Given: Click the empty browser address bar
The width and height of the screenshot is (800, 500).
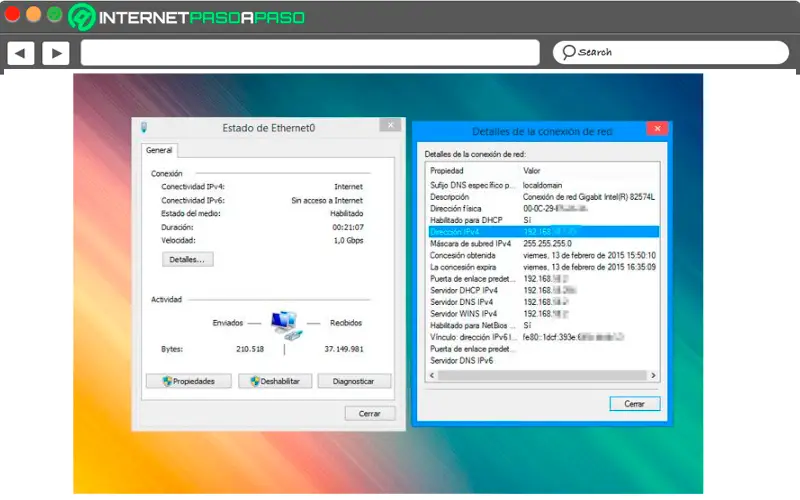Looking at the screenshot, I should 310,53.
